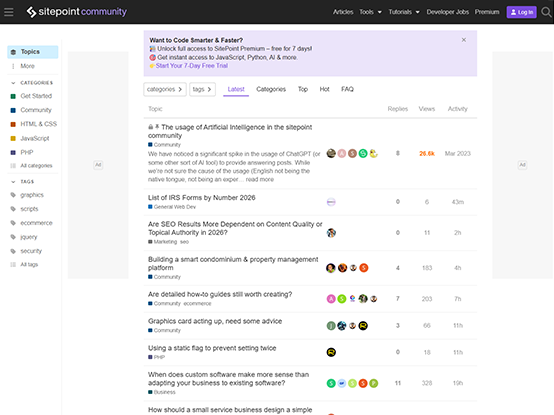554x415 pixels.
Task: Dismiss the Premium promo banner
Action: tap(464, 40)
